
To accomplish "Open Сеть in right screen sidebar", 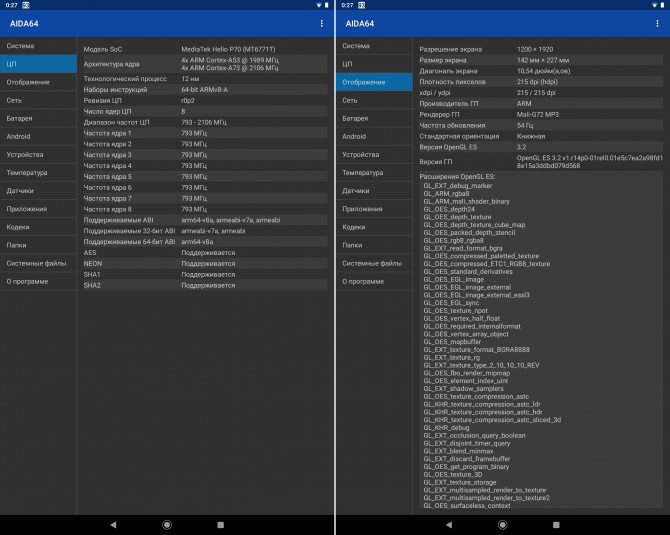I will (x=374, y=100).
